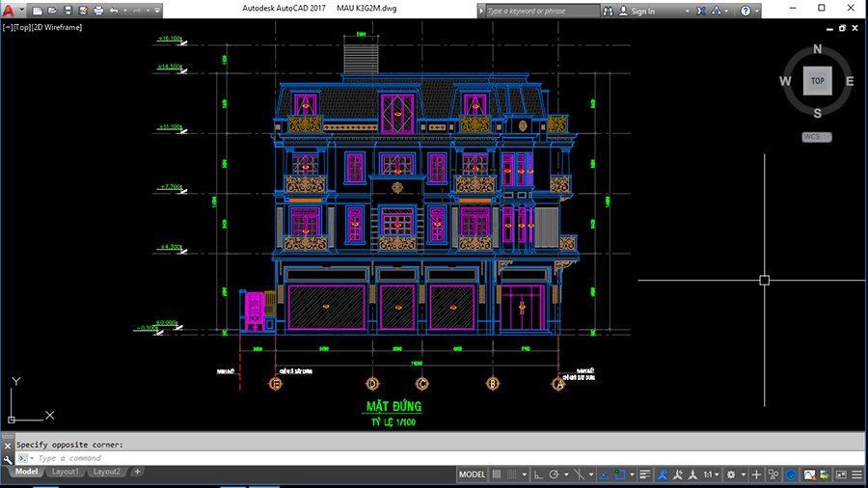This screenshot has height=488, width=868.
Task: Click the Save As icon in Quick Access
Action: (83, 11)
